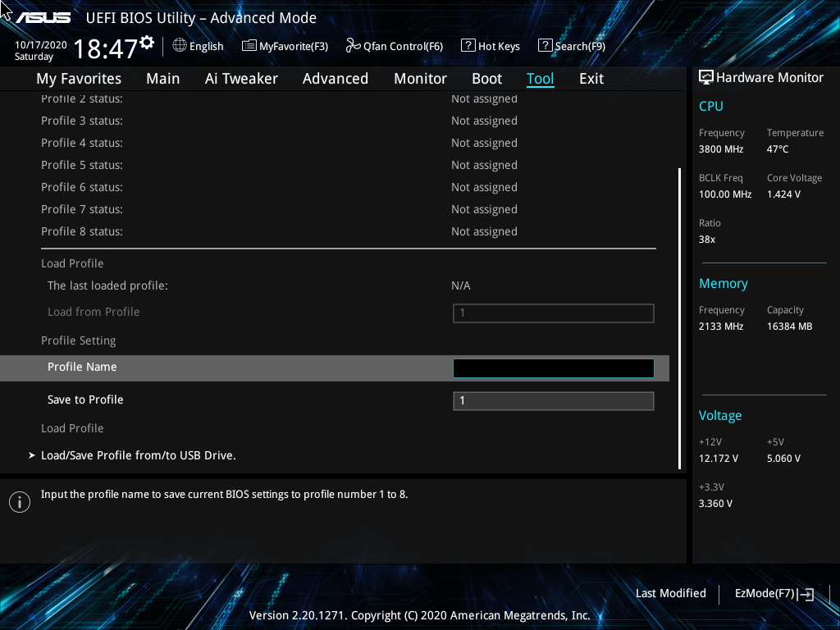
Task: Click the Profile Name input field
Action: 554,368
